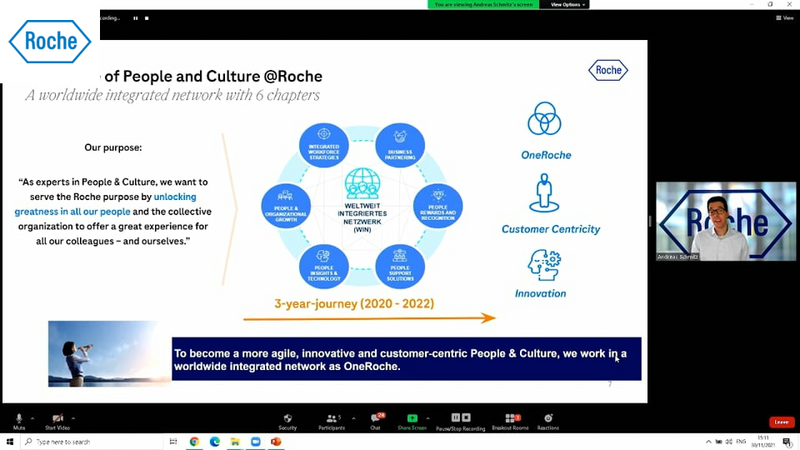Open Breakout Rooms

coord(510,421)
